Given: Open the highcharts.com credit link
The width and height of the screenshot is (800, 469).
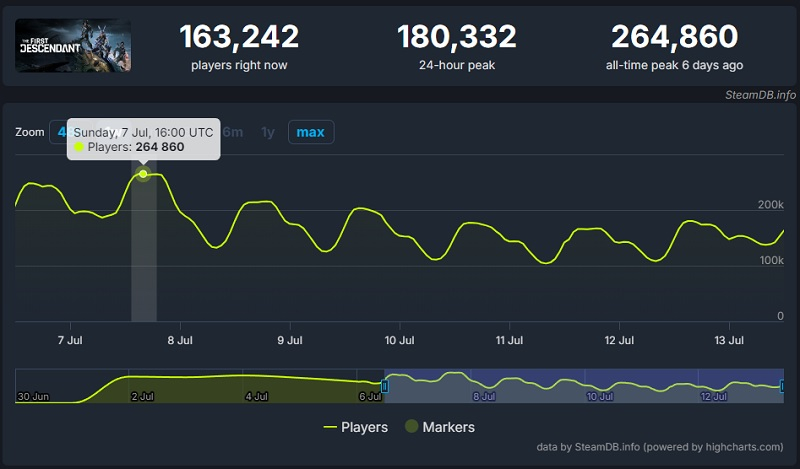Looking at the screenshot, I should tap(660, 447).
